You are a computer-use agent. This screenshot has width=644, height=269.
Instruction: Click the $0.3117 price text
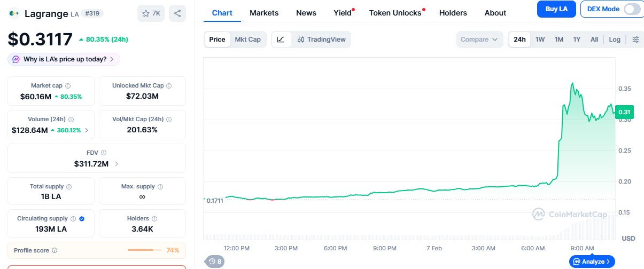40,39
